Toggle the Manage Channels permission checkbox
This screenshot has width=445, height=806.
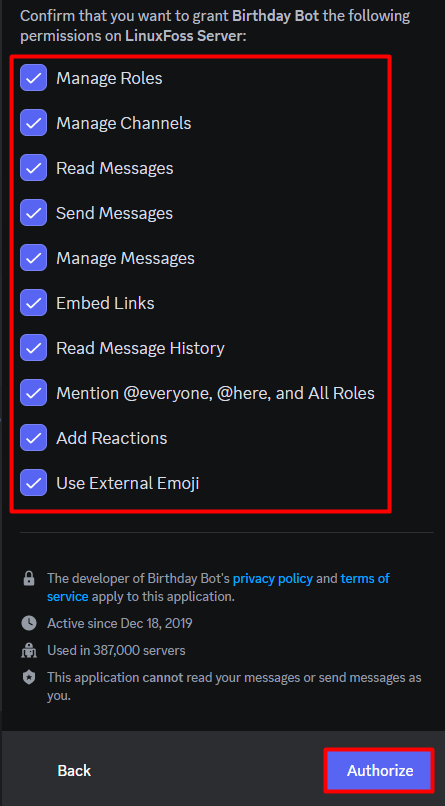coord(33,123)
